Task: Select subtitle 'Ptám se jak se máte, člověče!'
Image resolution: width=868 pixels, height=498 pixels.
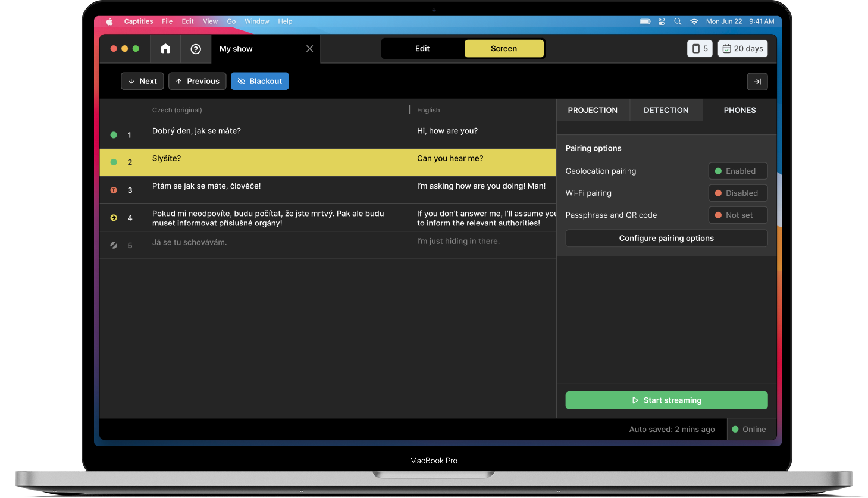Action: [206, 186]
